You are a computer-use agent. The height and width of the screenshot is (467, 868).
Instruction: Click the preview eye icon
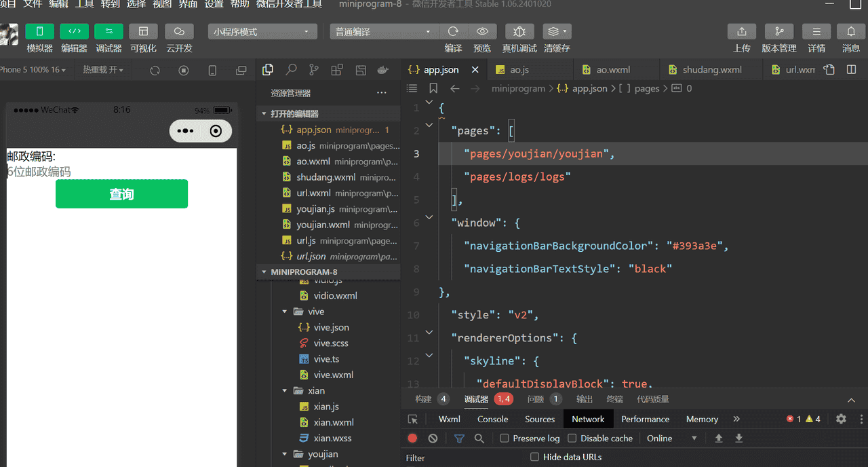click(482, 32)
